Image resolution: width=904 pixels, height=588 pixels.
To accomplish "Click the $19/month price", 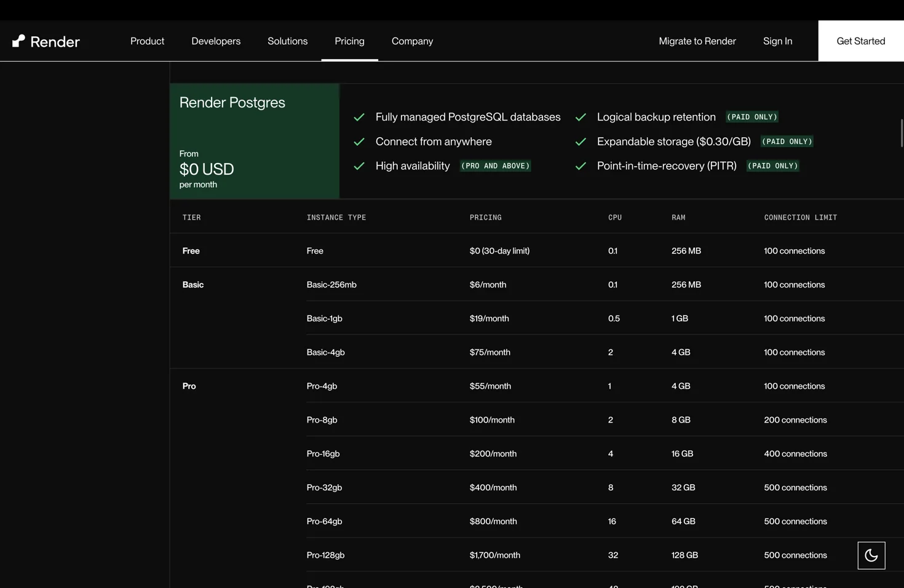I will [490, 319].
